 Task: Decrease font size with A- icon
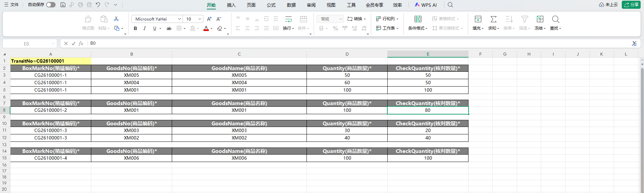click(x=219, y=19)
